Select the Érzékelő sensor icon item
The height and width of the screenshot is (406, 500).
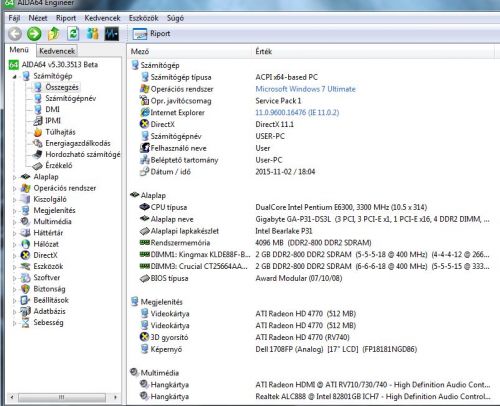coord(38,166)
